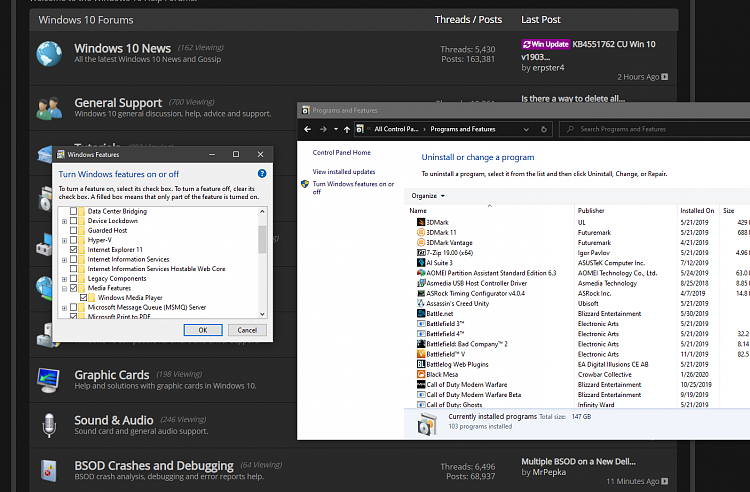Enable the Data Center Bridging checkbox
This screenshot has height=492, width=750.
(73, 211)
